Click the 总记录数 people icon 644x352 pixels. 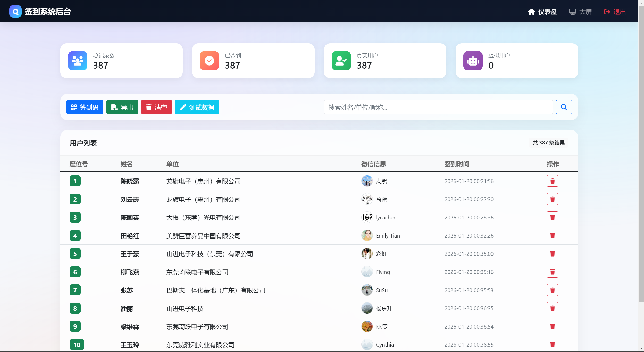coord(78,61)
